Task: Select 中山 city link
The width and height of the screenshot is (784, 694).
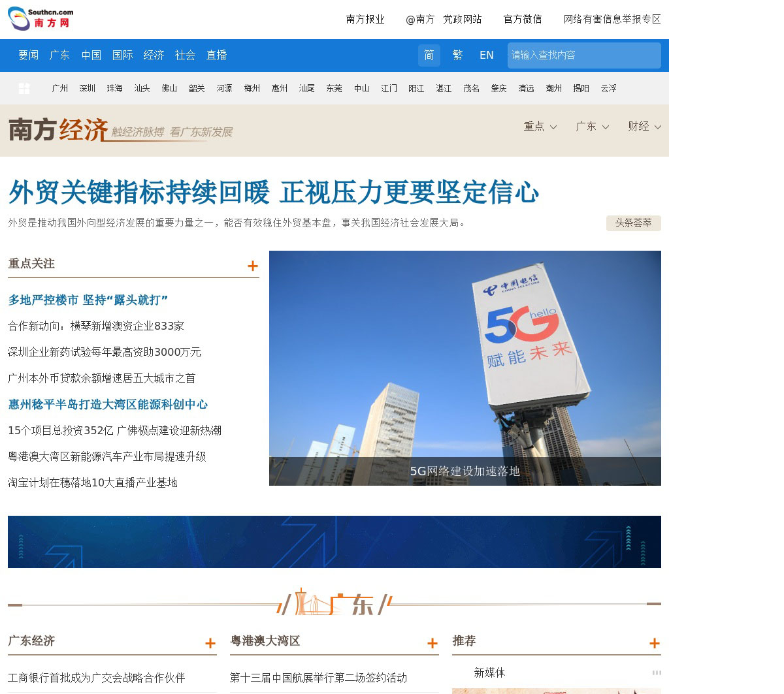Action: point(362,88)
